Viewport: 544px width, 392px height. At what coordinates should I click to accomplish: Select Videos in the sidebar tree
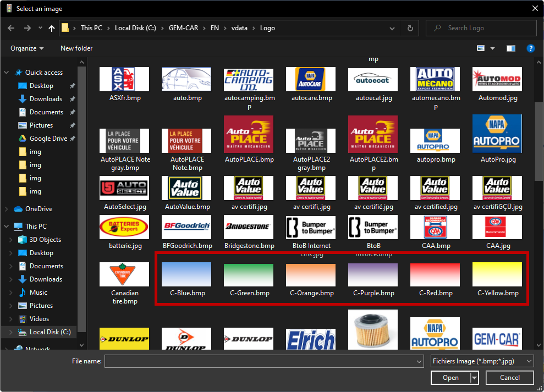coord(39,319)
